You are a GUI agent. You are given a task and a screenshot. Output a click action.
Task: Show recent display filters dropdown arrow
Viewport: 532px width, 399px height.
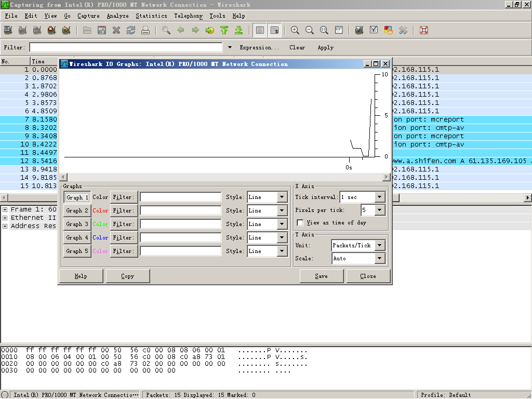[230, 47]
